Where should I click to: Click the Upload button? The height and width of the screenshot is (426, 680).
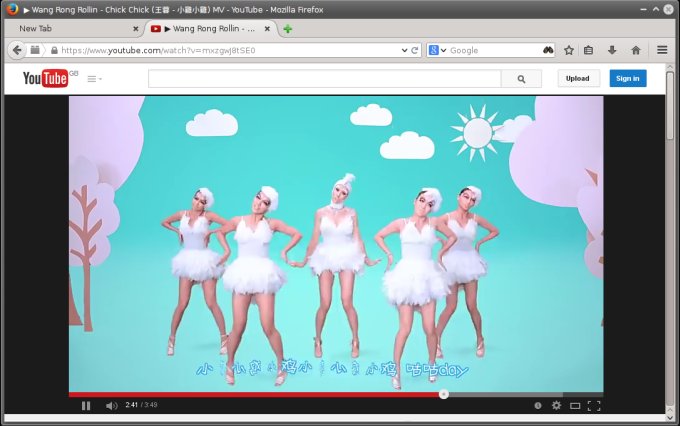point(578,79)
